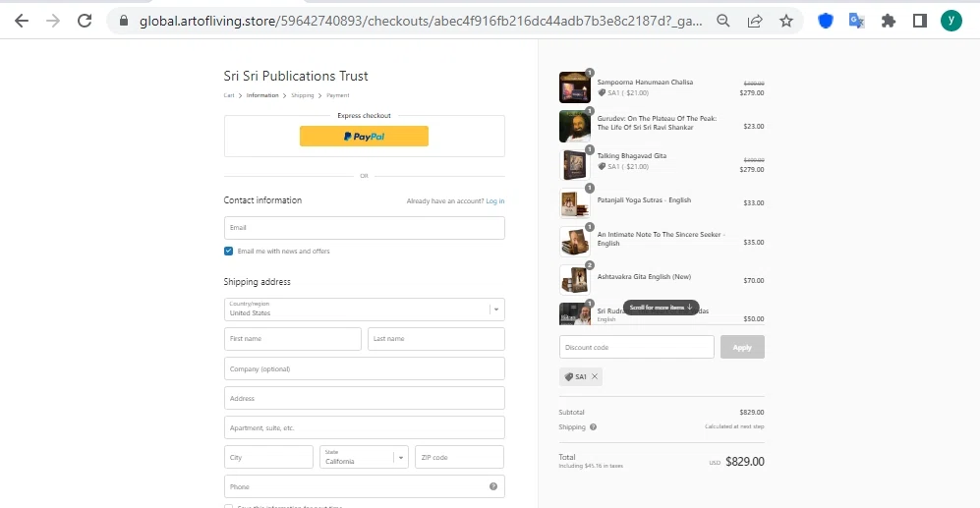The image size is (980, 508).
Task: Pay with PayPal express checkout
Action: coord(364,137)
